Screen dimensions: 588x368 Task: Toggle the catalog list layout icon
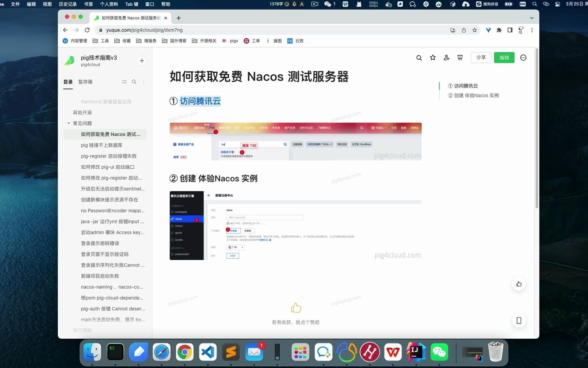(124, 82)
